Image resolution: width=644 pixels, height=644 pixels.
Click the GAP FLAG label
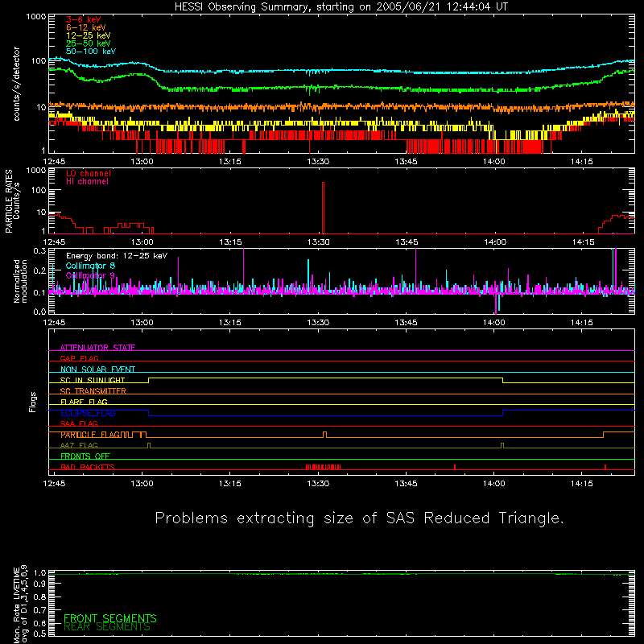tap(79, 358)
